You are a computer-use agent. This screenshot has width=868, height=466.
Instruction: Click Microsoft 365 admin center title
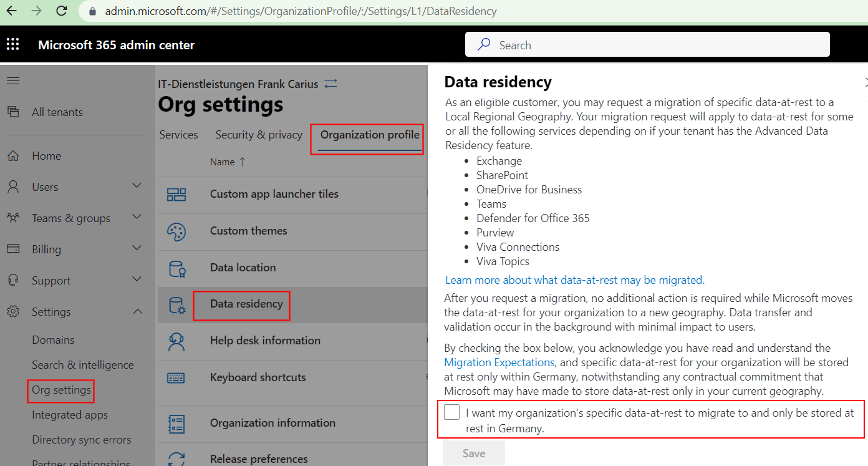[117, 45]
